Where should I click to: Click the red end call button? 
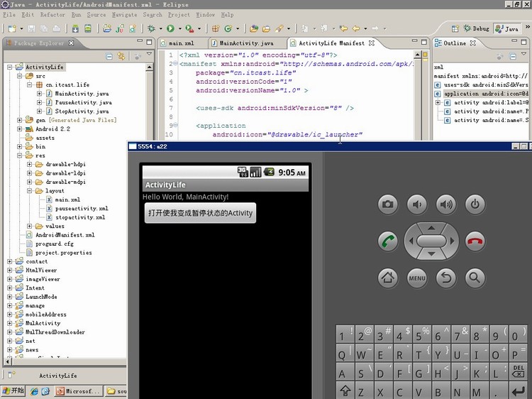pos(475,241)
